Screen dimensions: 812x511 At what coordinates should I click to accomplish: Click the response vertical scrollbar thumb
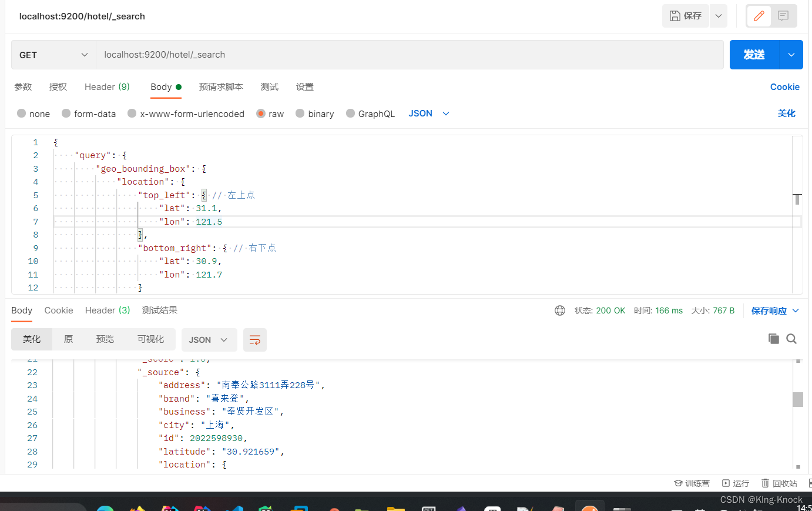tap(798, 399)
